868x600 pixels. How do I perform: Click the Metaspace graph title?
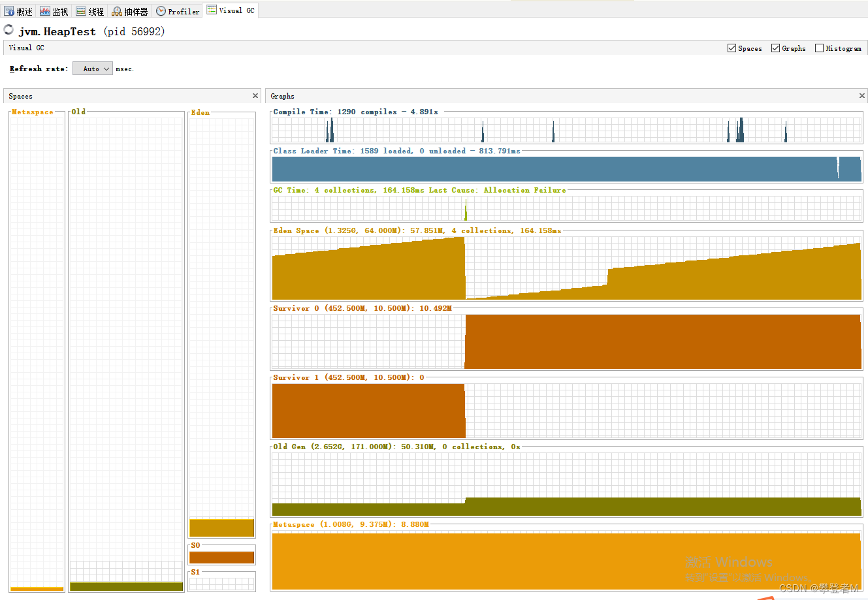coord(351,524)
